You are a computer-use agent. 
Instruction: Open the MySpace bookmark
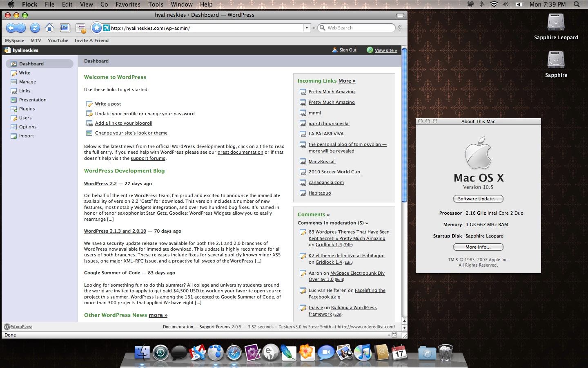coord(15,40)
